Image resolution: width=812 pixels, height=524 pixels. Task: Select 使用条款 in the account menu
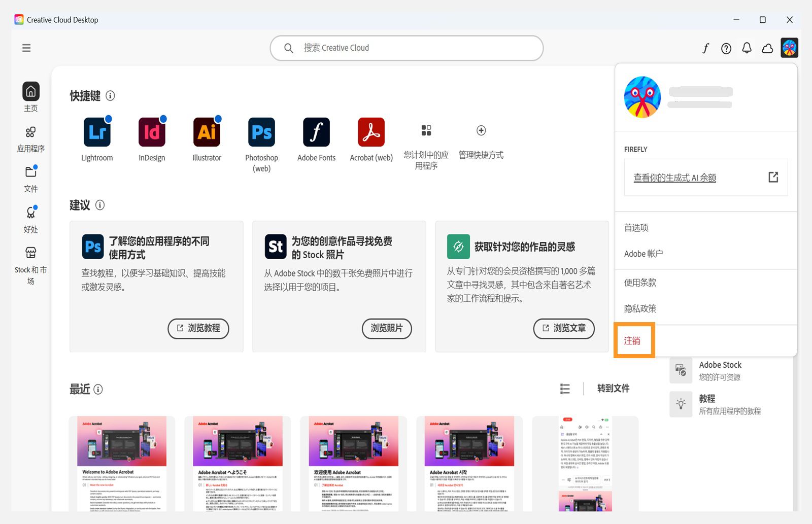coord(640,283)
